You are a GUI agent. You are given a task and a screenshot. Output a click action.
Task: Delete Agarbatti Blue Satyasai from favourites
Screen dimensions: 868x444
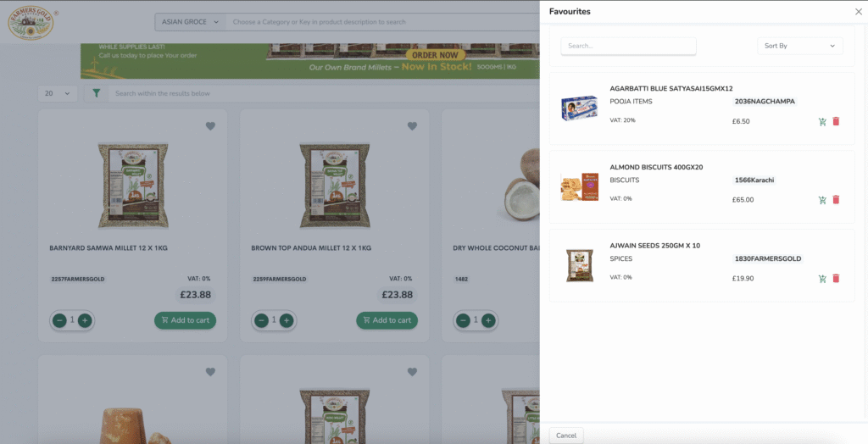pyautogui.click(x=836, y=122)
